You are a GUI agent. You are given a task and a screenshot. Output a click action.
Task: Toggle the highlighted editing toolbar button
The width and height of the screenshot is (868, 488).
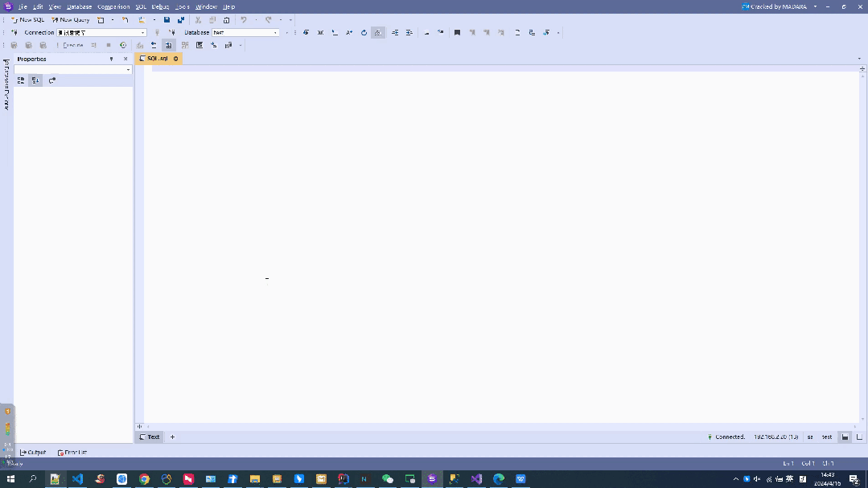(378, 33)
